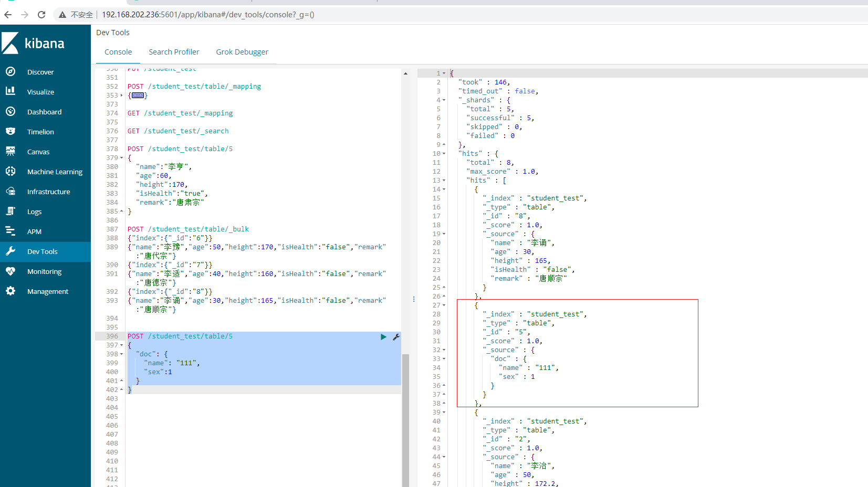The image size is (868, 487).
Task: Collapse block at editor line 379
Action: coord(122,158)
